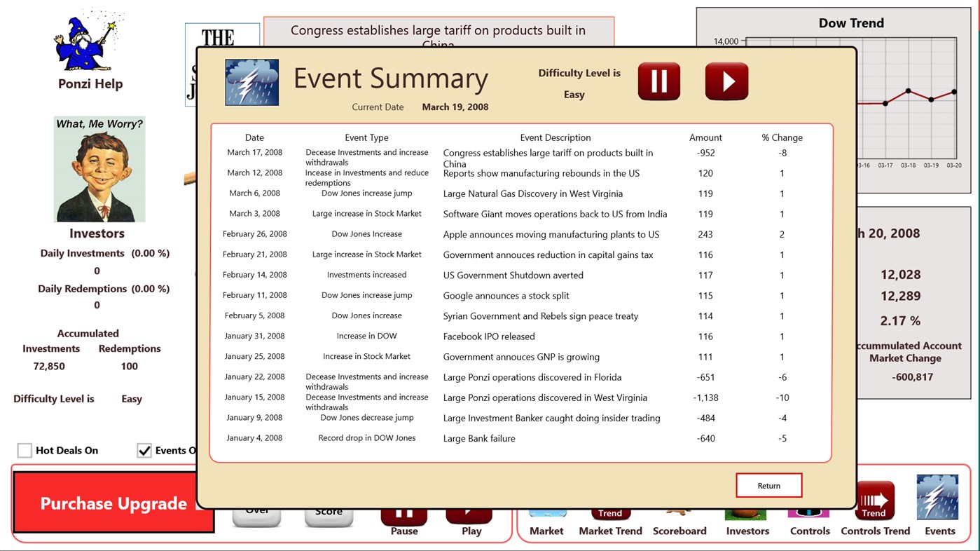This screenshot has height=551, width=980.
Task: Click the Return button
Action: point(768,484)
